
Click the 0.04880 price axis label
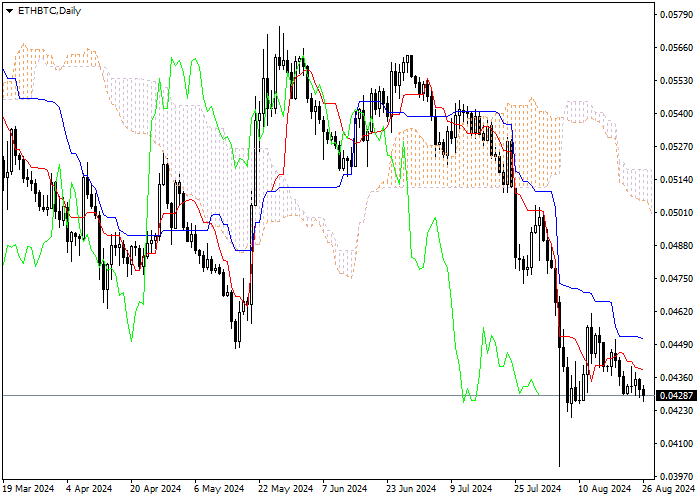(676, 246)
